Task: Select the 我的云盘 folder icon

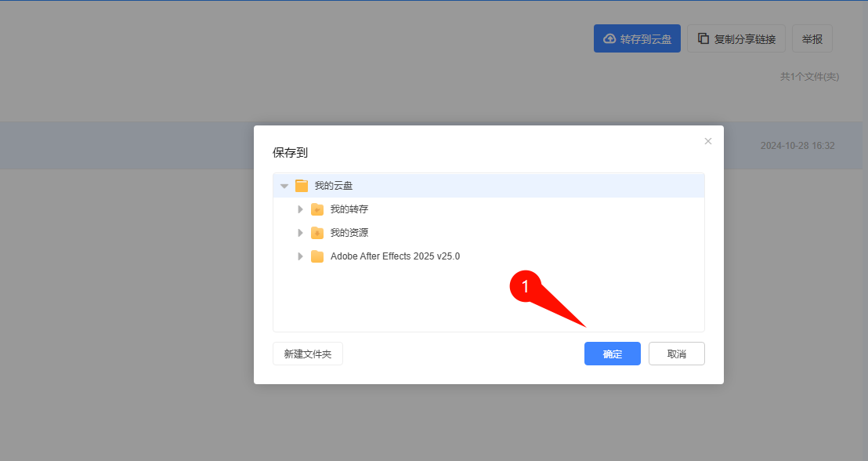Action: tap(302, 186)
